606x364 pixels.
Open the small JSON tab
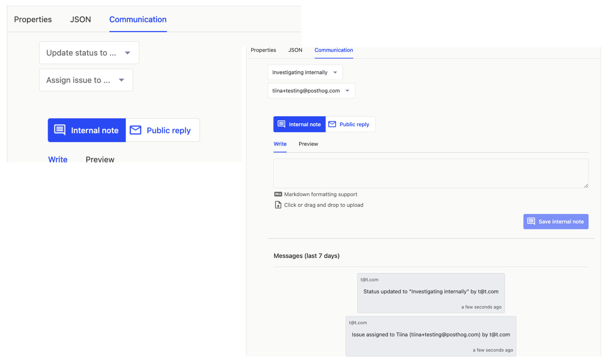tap(295, 50)
